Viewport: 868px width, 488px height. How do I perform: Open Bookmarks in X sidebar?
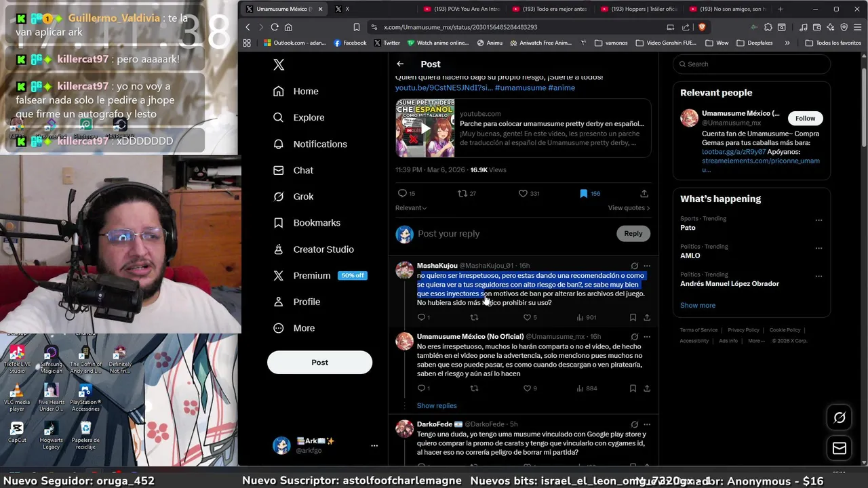[x=307, y=223]
